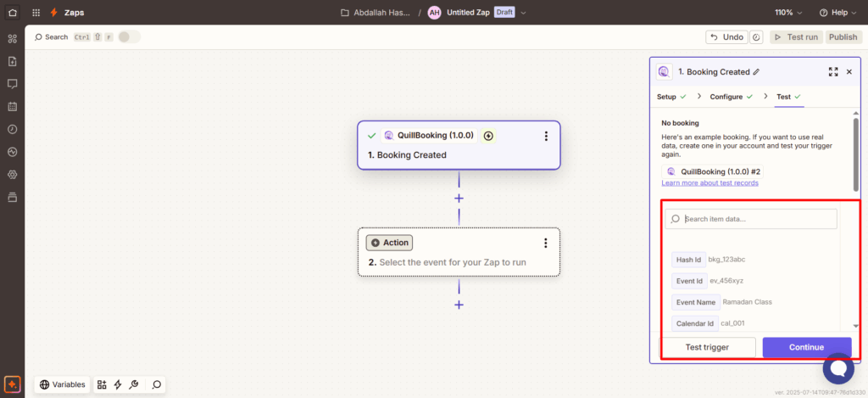868x398 pixels.
Task: Open the three-dot menu on Booking Created step
Action: (x=546, y=136)
